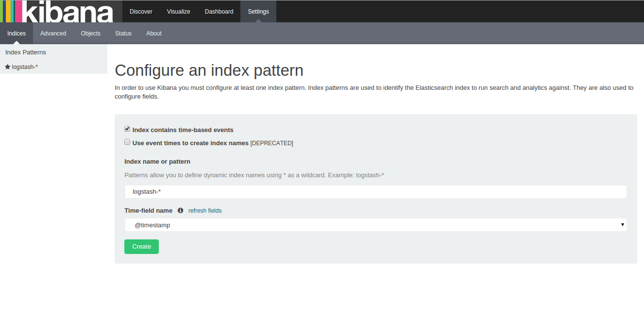Open the Discover tab
Screen dimensions: 644x320
tap(141, 11)
